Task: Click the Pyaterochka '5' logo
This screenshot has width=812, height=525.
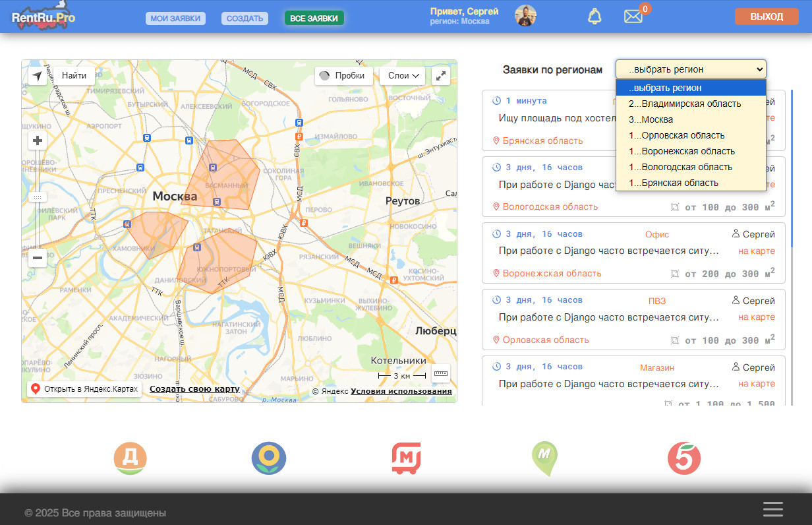Action: (684, 458)
